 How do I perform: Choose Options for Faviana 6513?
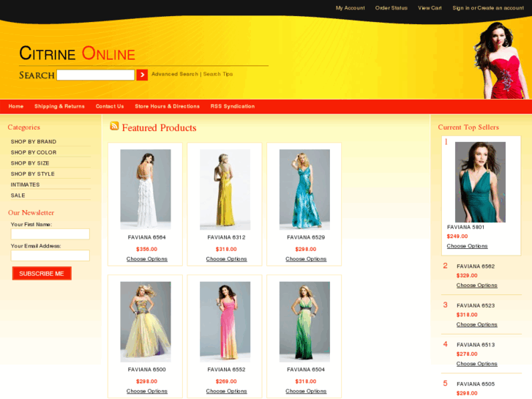point(476,364)
